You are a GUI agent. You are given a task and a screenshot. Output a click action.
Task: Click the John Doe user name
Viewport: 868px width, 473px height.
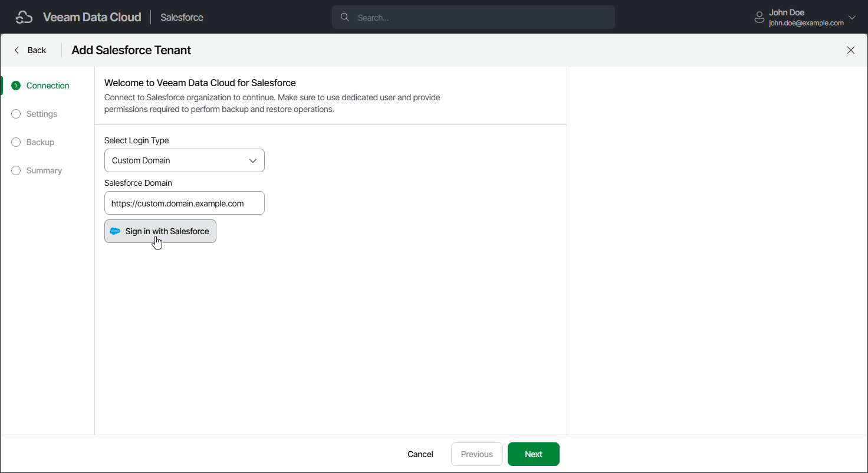tap(787, 12)
